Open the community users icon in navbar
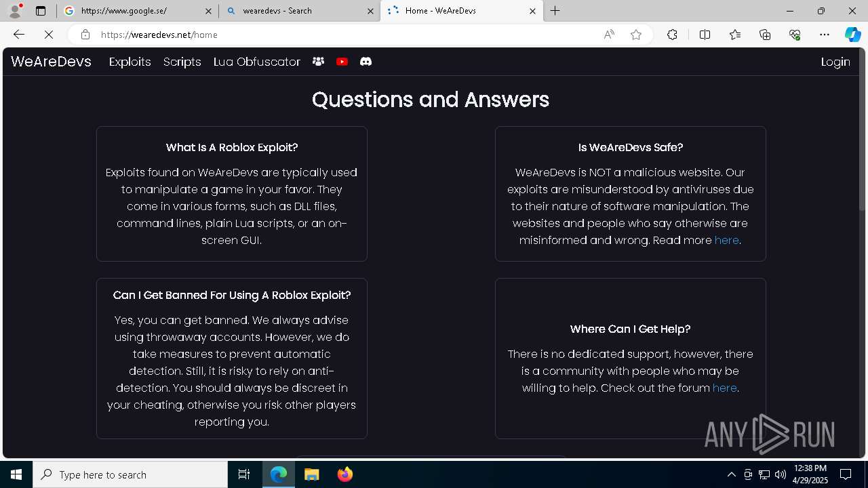 click(x=318, y=62)
